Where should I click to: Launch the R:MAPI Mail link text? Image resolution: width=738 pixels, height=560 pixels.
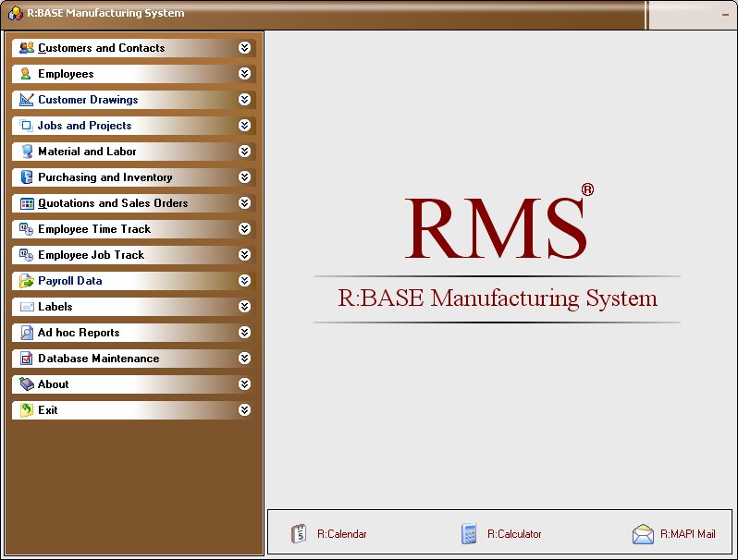point(688,534)
